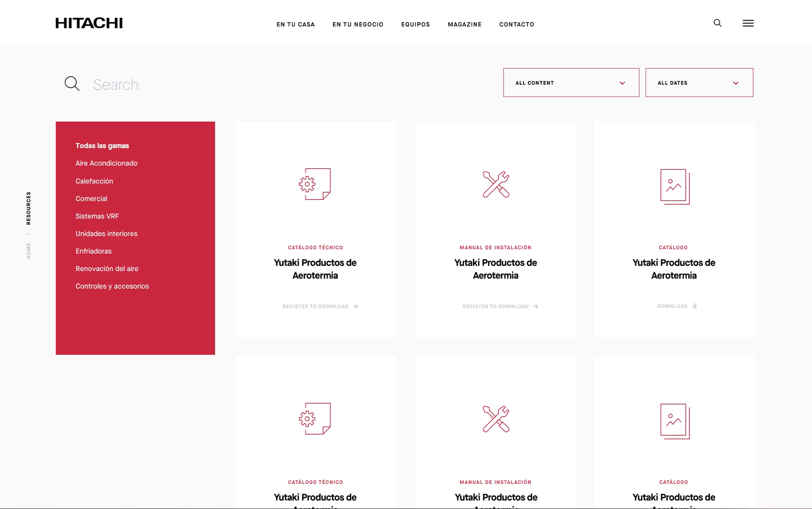Screen dimensions: 812x509
Task: Click gear document icon on first Catálogo Técnico card
Action: [315, 184]
